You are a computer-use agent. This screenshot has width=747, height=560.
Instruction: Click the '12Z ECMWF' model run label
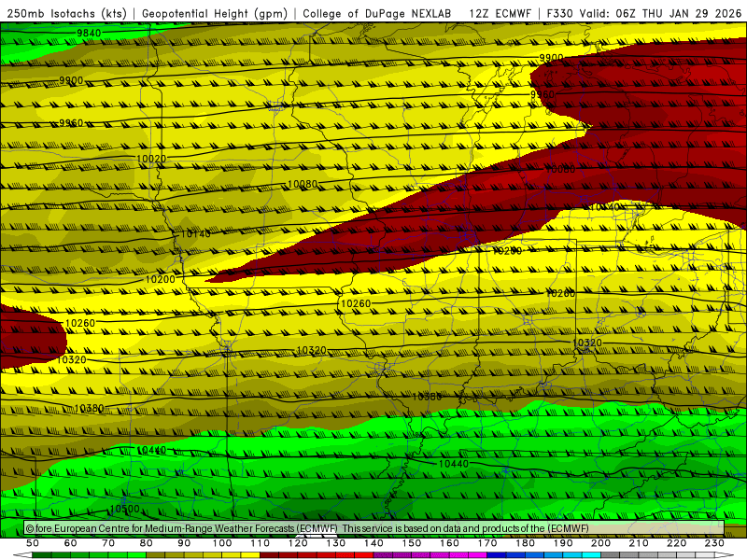point(500,13)
